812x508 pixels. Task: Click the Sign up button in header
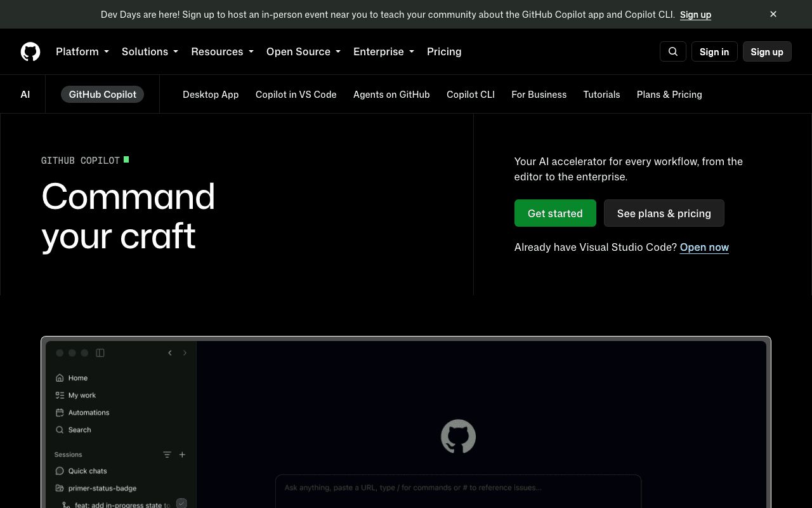(767, 51)
